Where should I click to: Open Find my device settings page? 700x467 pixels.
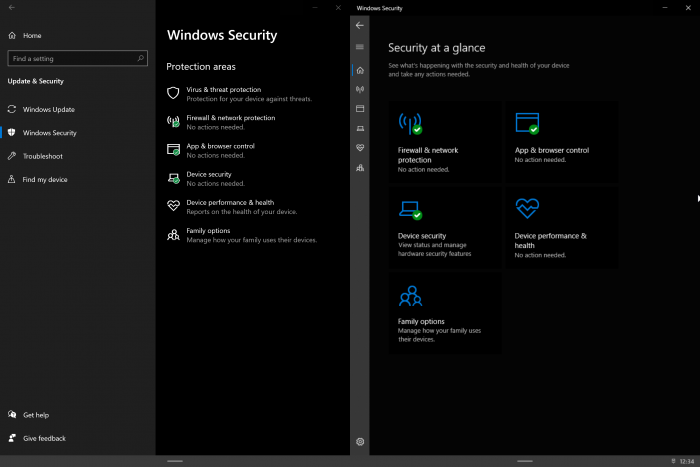pos(45,179)
